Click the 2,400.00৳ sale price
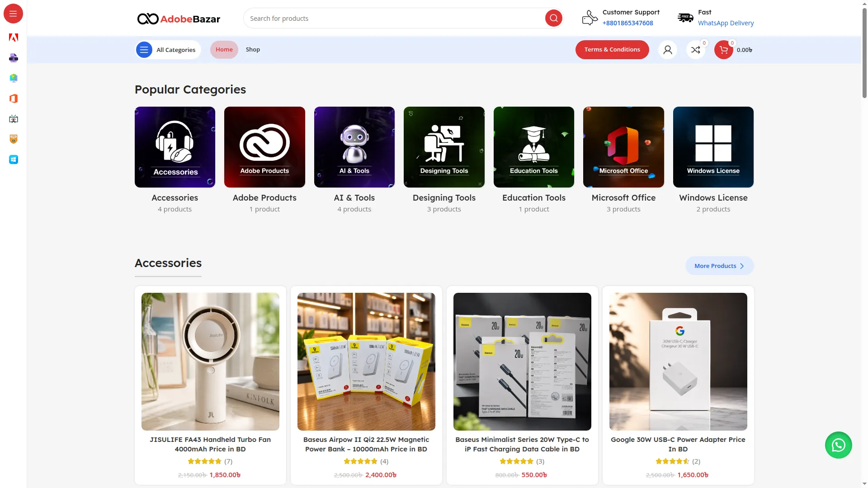 point(381,475)
